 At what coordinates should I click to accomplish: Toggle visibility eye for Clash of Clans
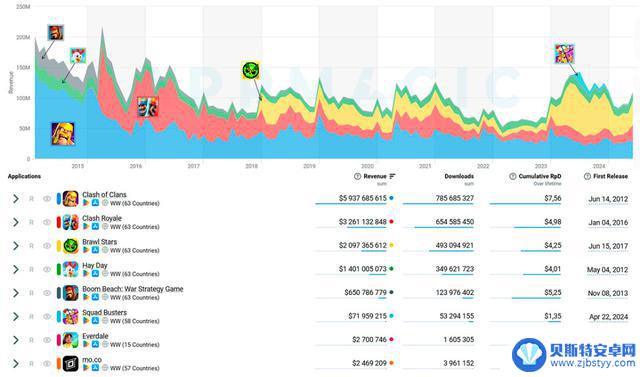coord(47,199)
